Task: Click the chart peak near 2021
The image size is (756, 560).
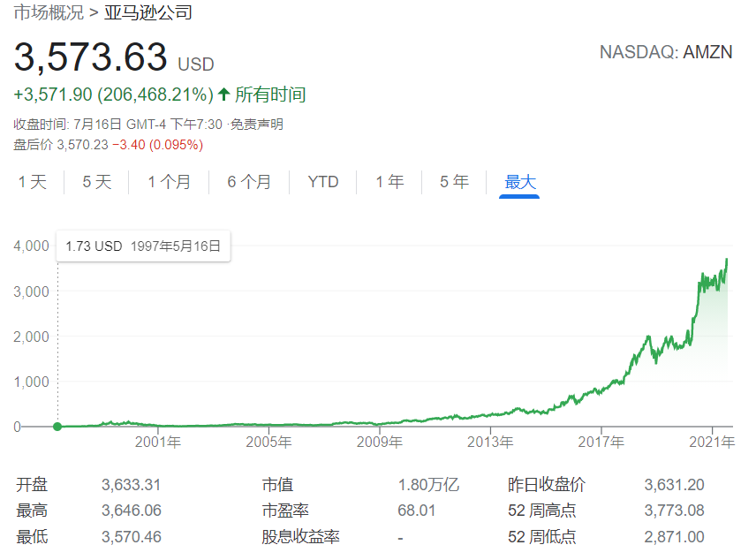Action: (727, 261)
